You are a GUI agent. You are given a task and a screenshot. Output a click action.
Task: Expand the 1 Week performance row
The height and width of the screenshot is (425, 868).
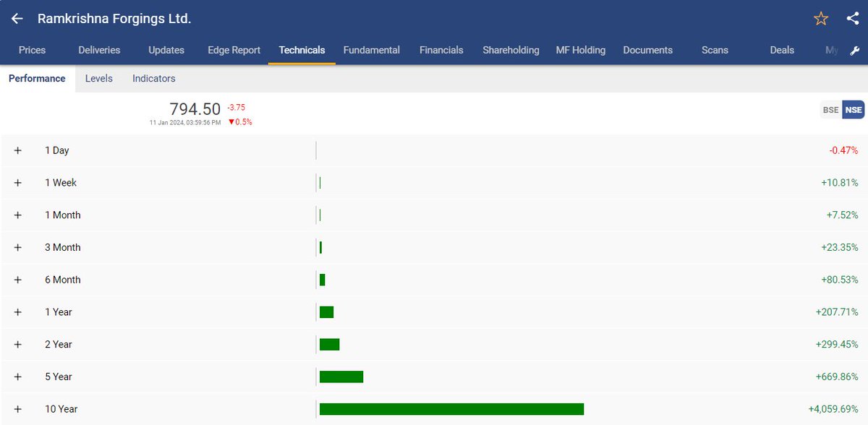18,183
